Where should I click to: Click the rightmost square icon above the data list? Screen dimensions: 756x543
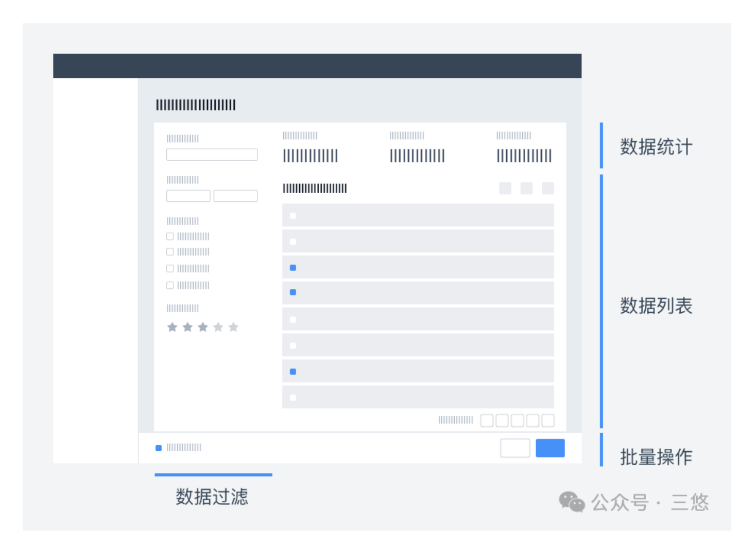pos(548,188)
